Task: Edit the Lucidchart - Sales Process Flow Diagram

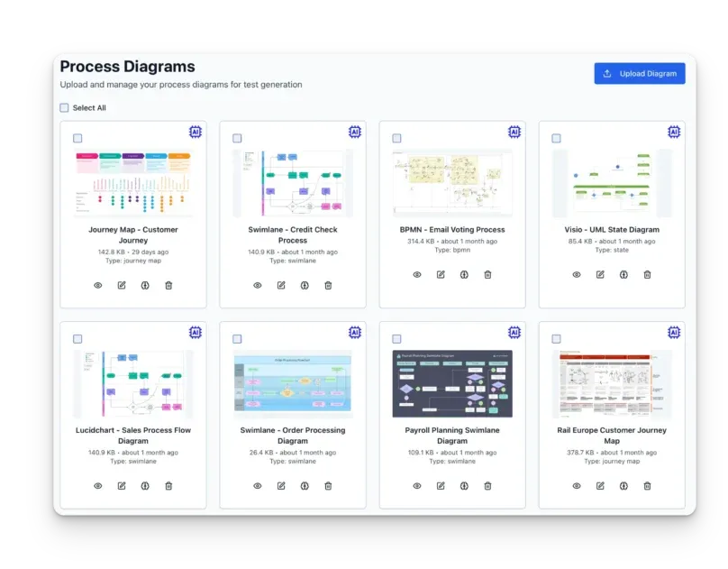Action: point(122,486)
